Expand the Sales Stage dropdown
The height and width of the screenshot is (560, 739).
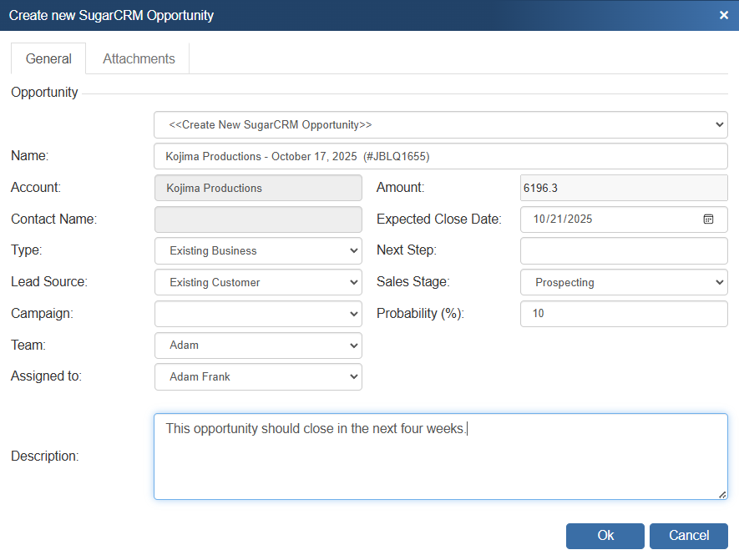point(623,282)
